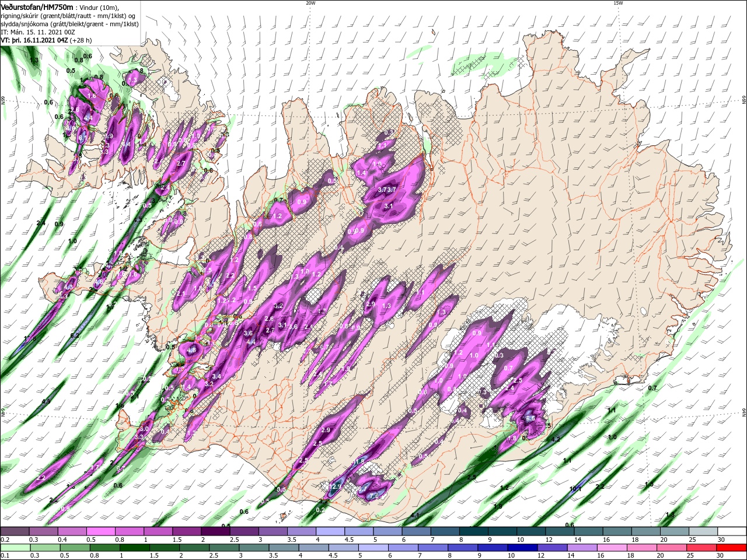The width and height of the screenshot is (747, 560).
Task: Click the 'slydda/snjókoma' legend description line
Action: click(x=69, y=24)
